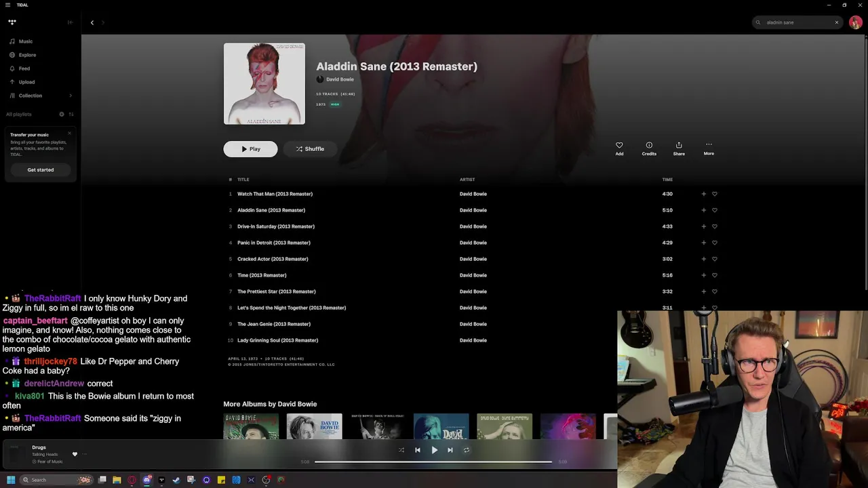The width and height of the screenshot is (868, 488).
Task: Clear the search query with the X
Action: click(x=837, y=22)
